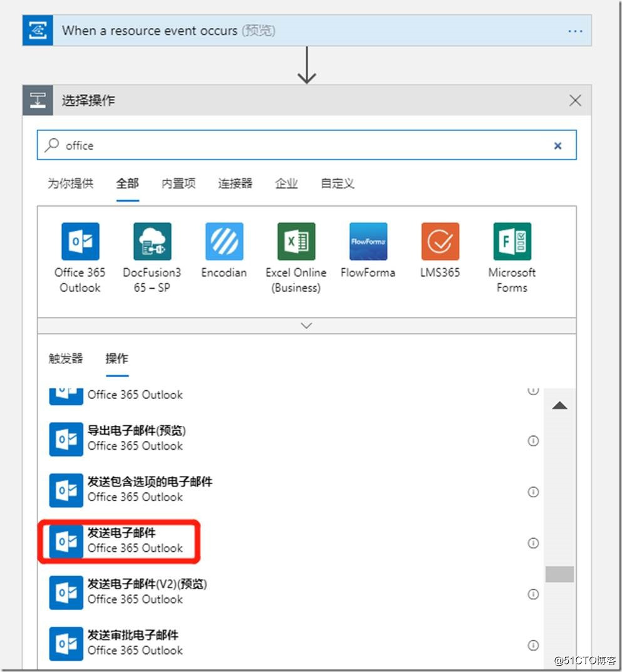
Task: Click the 选择操作 header icon
Action: (38, 100)
